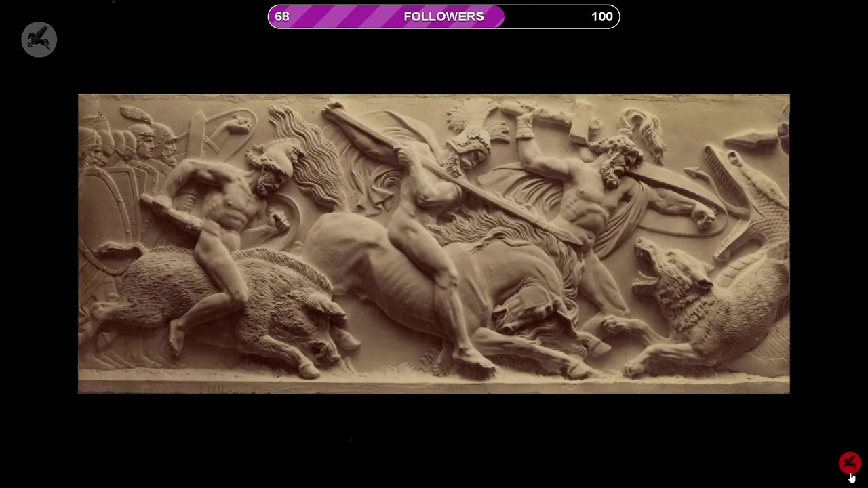
Task: Click the follower goal "100"
Action: (x=601, y=16)
